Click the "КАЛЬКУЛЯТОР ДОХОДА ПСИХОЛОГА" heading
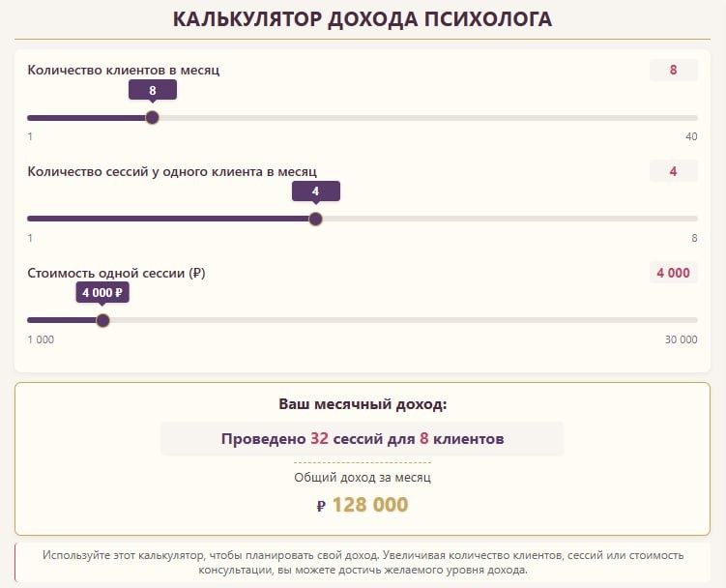Image resolution: width=726 pixels, height=588 pixels. point(363,19)
